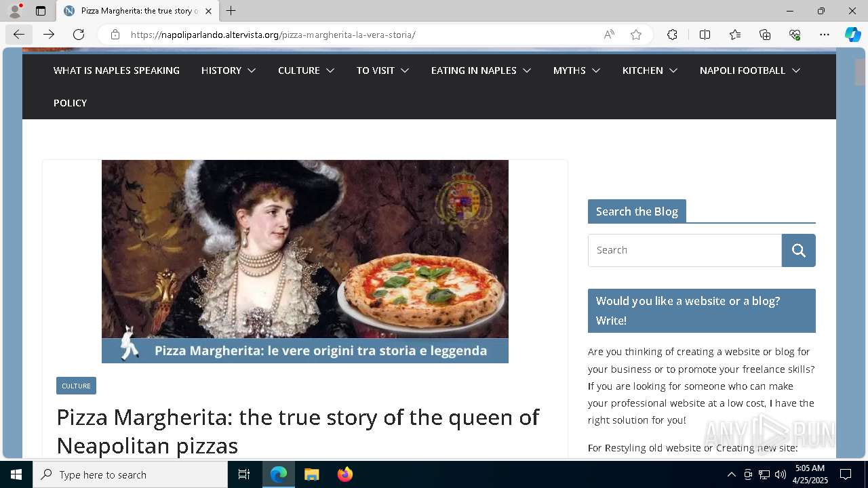Open a new browser tab

231,11
